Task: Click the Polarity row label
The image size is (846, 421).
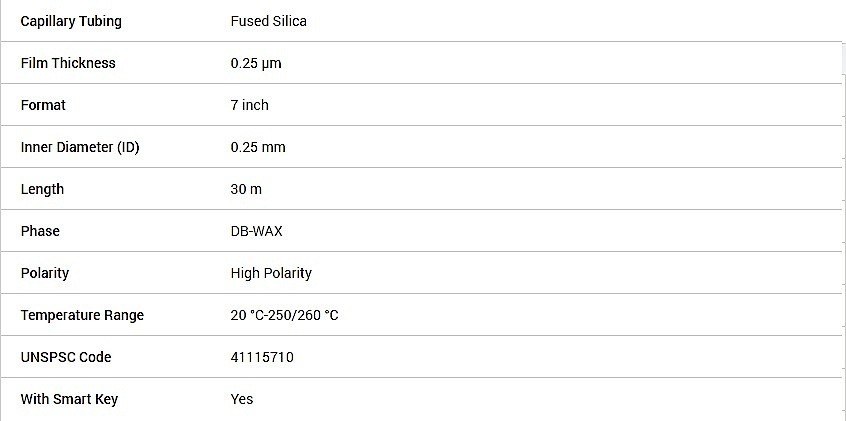Action: 45,273
